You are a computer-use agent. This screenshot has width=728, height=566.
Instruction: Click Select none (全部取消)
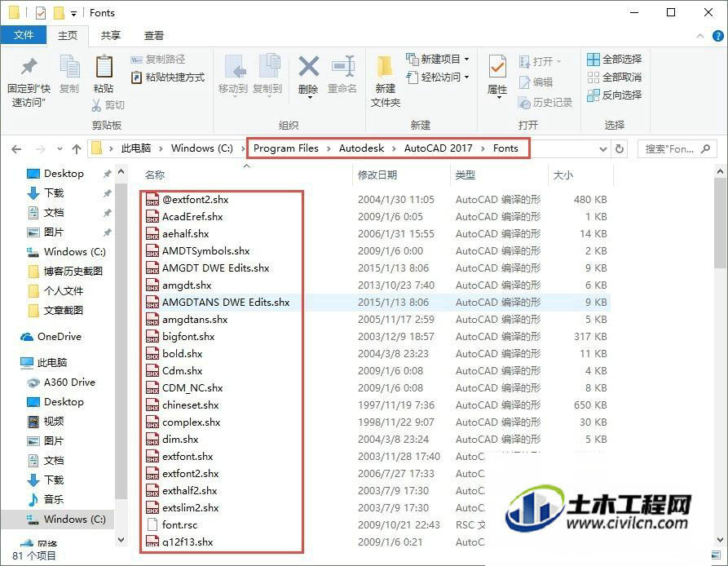[x=614, y=77]
